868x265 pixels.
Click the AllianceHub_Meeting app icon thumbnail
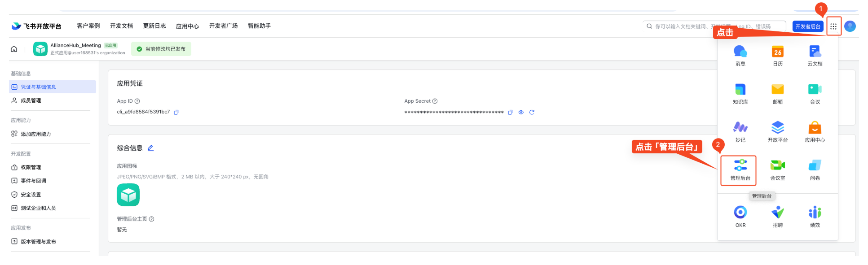coord(40,49)
